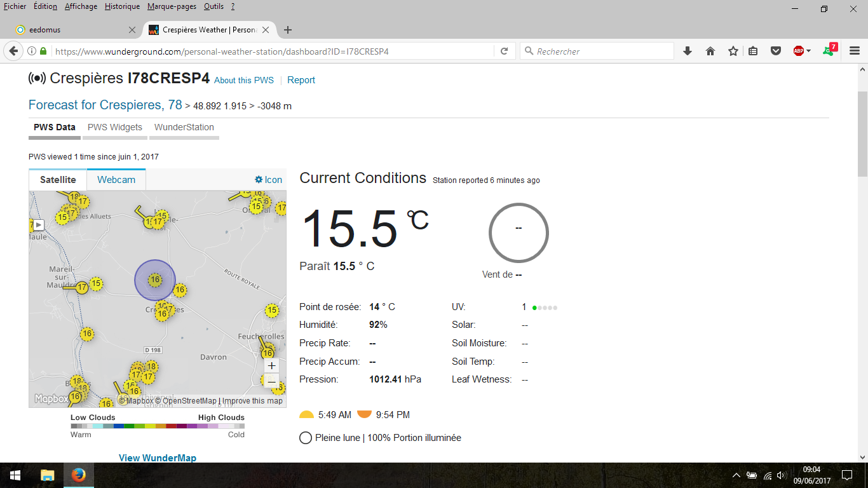
Task: Open Windows Start menu
Action: [x=15, y=475]
